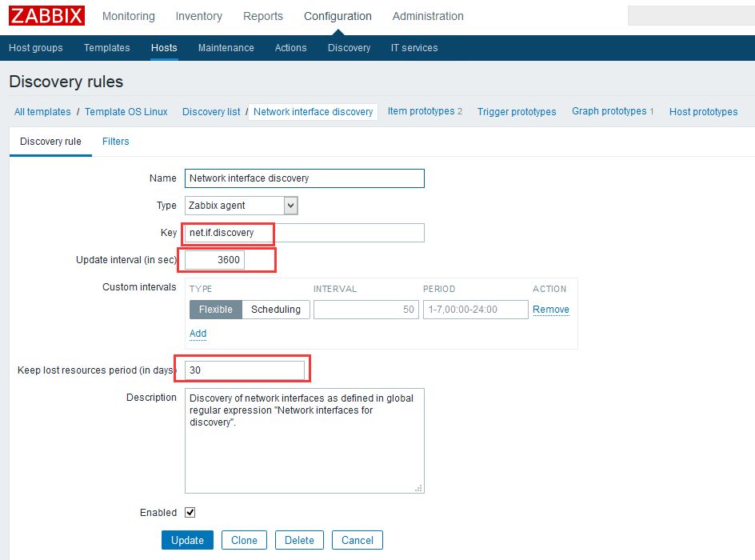Open the Reports menu

(x=263, y=16)
